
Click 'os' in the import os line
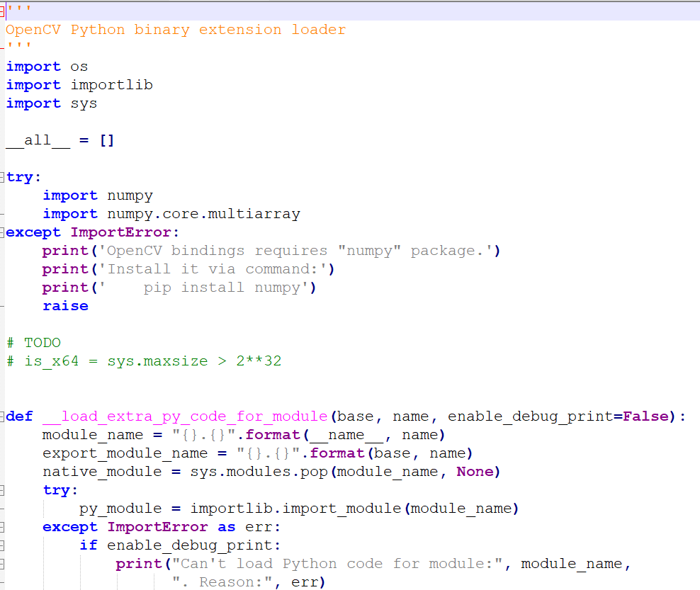click(x=79, y=67)
